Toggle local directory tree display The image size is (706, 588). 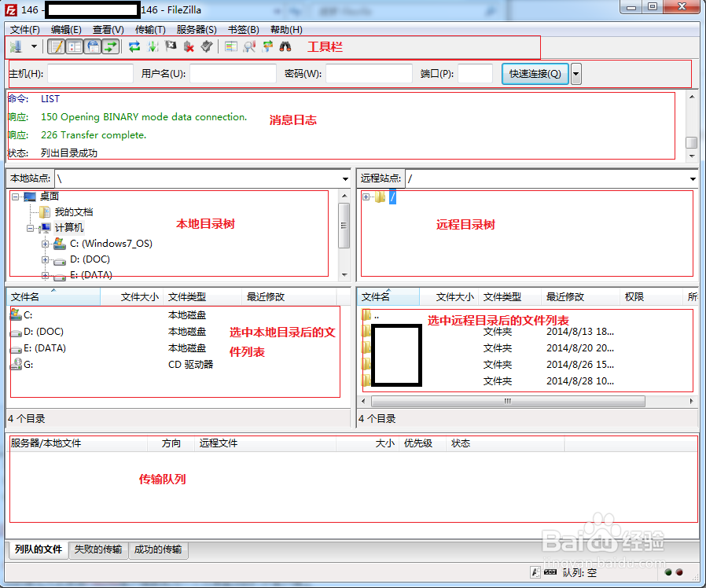click(75, 46)
